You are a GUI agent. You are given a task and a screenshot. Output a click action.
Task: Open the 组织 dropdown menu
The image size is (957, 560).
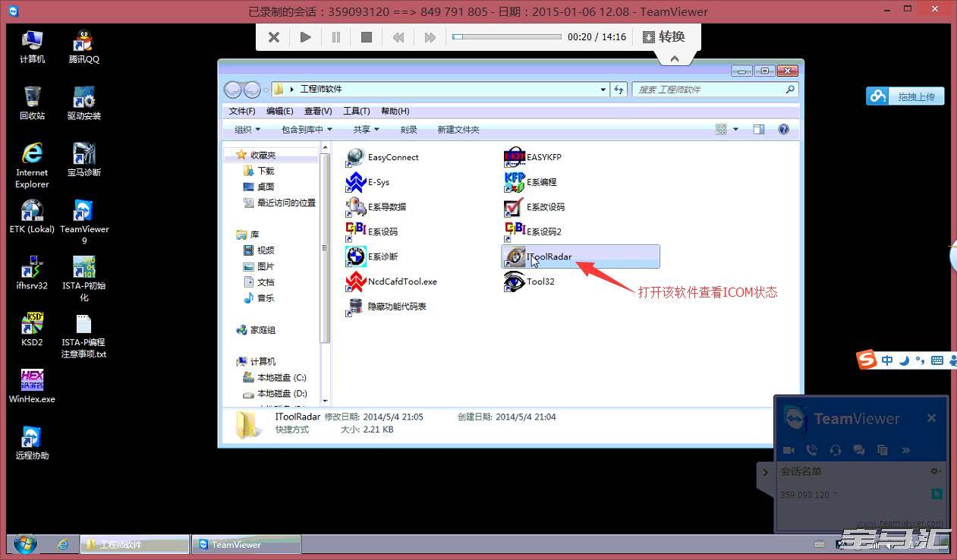pyautogui.click(x=247, y=130)
